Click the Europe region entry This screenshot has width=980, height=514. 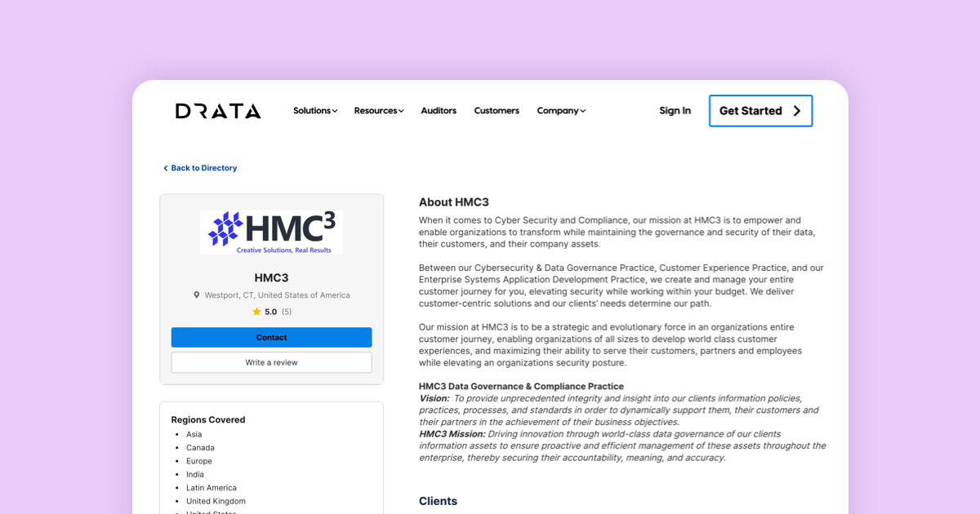point(199,461)
